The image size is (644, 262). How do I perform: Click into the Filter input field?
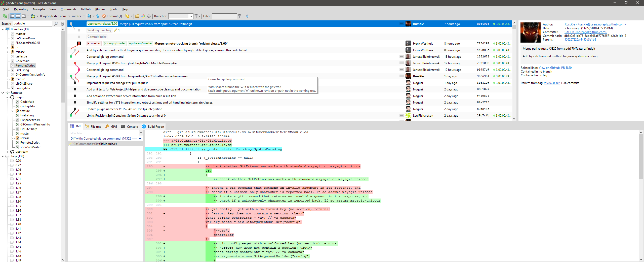click(224, 16)
